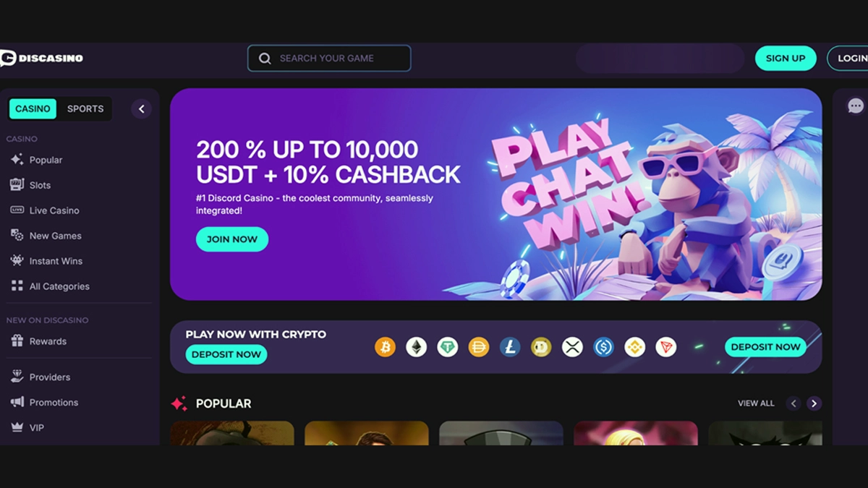Click the Bitcoin crypto icon
This screenshot has width=868, height=488.
pos(385,348)
